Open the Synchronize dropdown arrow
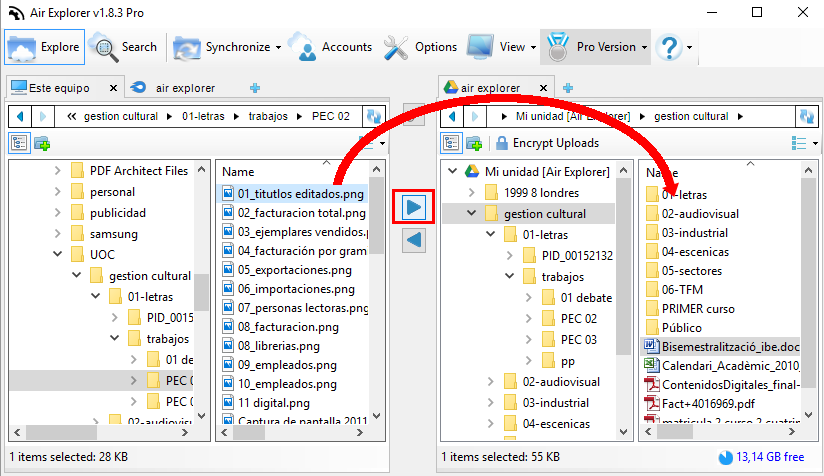The width and height of the screenshot is (824, 476). 279,47
